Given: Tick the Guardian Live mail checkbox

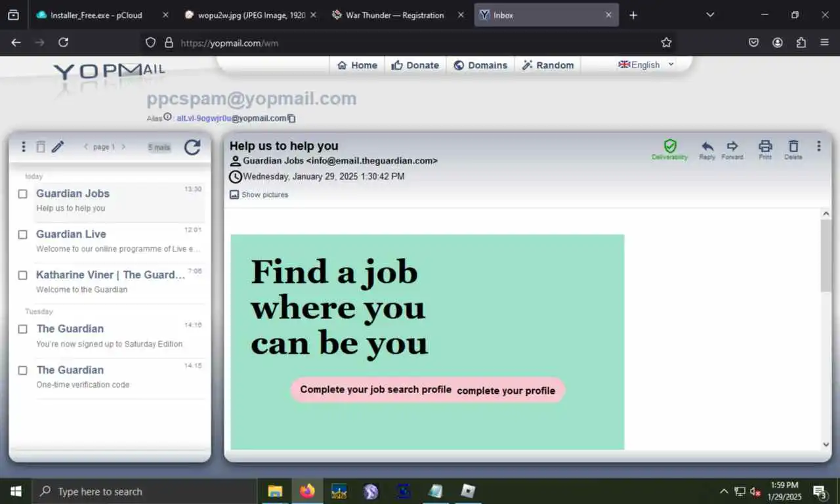Looking at the screenshot, I should (x=23, y=234).
